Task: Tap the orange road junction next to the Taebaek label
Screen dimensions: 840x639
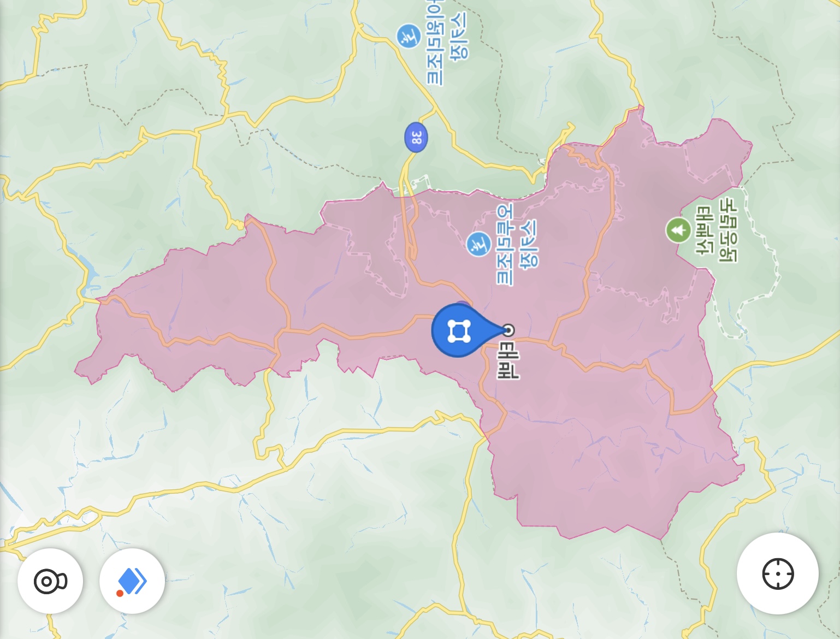Action: 551,345
